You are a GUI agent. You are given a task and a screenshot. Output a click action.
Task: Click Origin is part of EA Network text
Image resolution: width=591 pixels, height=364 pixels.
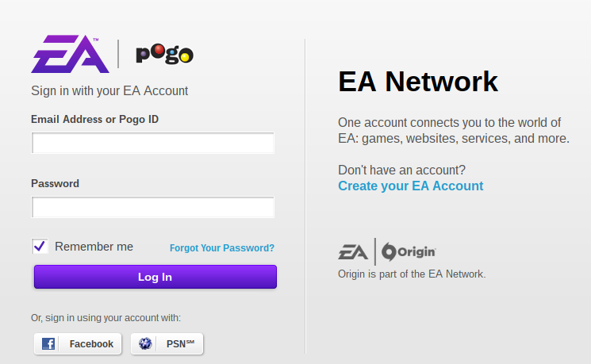pos(412,274)
